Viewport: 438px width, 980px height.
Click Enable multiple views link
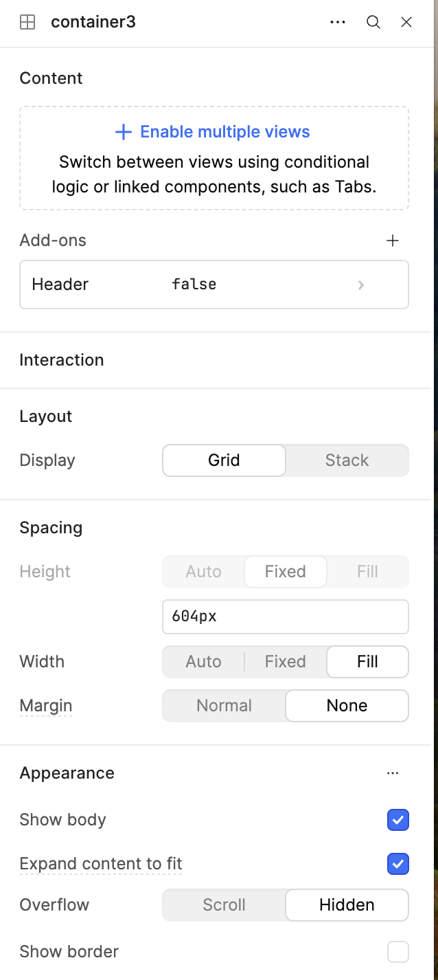[x=224, y=132]
